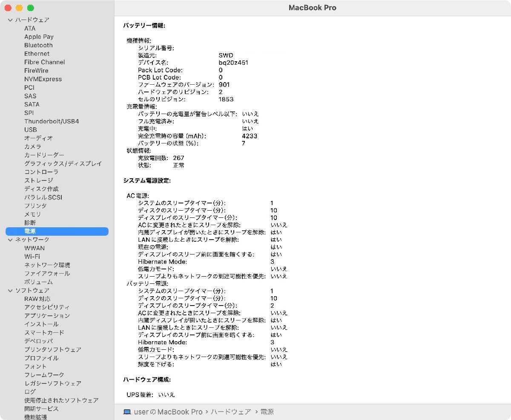Select ATA in the sidebar
This screenshot has width=511, height=420.
[30, 29]
